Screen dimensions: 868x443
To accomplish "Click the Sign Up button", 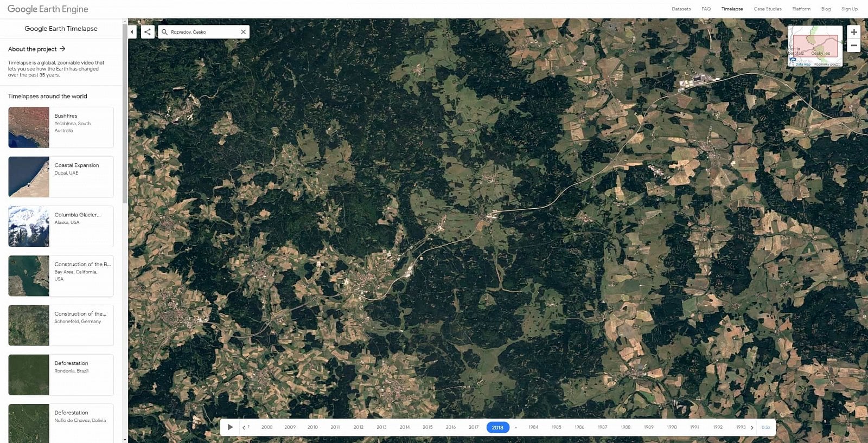I will point(850,9).
